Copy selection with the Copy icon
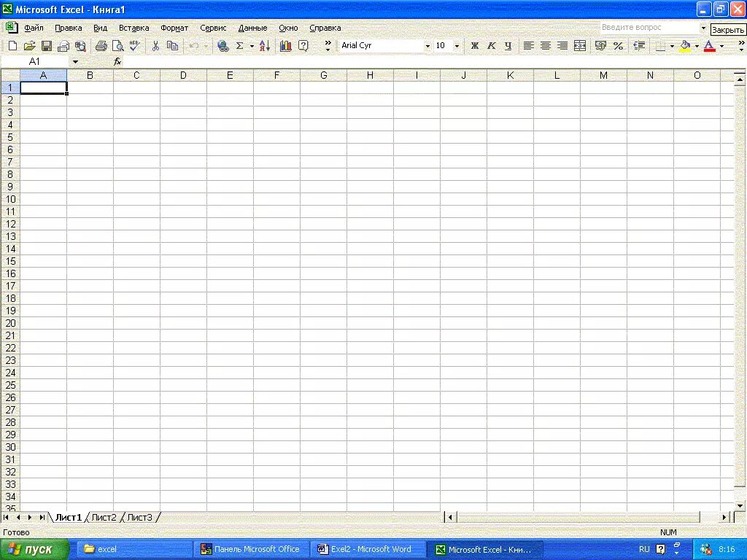This screenshot has height=560, width=747. pyautogui.click(x=172, y=46)
